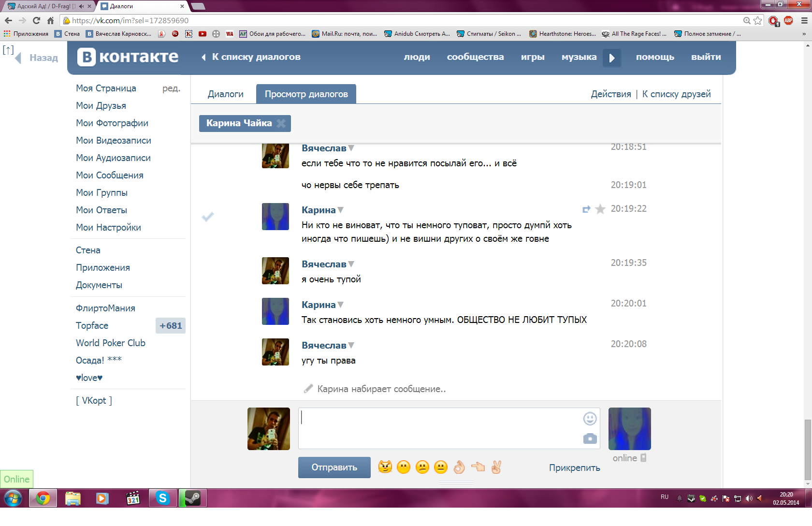Remove the Карина Чайка filter tag
The height and width of the screenshot is (526, 812).
(281, 123)
